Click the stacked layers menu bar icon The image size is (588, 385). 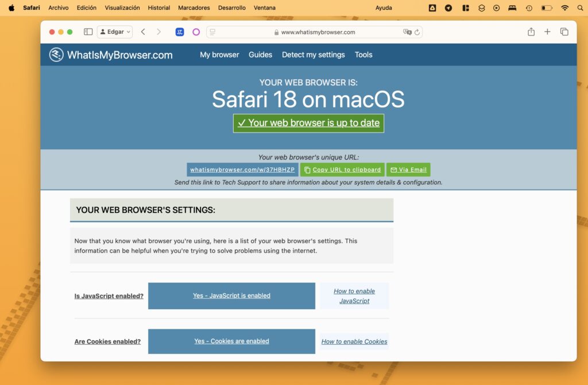(482, 8)
